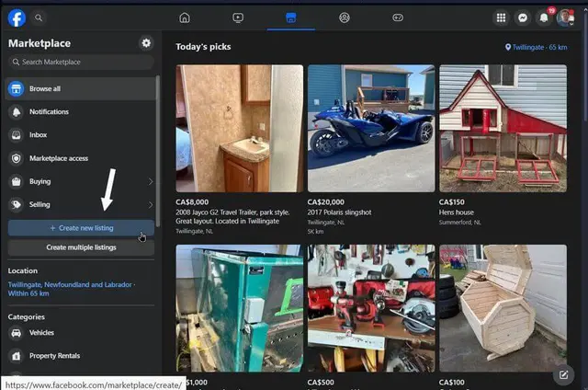Open the Messenger icon
588x390 pixels.
pyautogui.click(x=523, y=17)
